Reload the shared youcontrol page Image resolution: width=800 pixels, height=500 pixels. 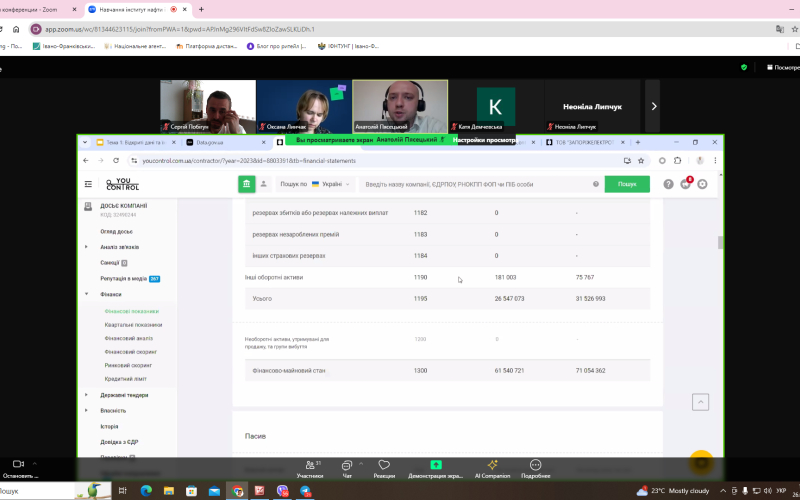pos(116,161)
